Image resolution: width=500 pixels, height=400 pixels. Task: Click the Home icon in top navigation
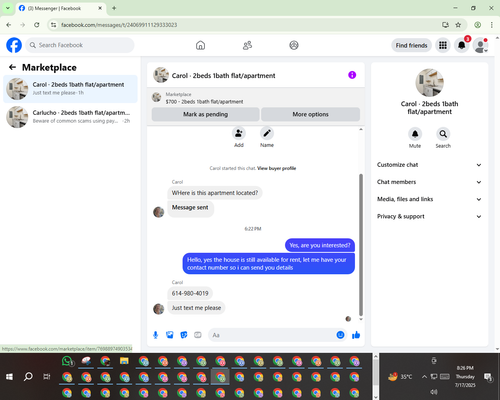200,45
